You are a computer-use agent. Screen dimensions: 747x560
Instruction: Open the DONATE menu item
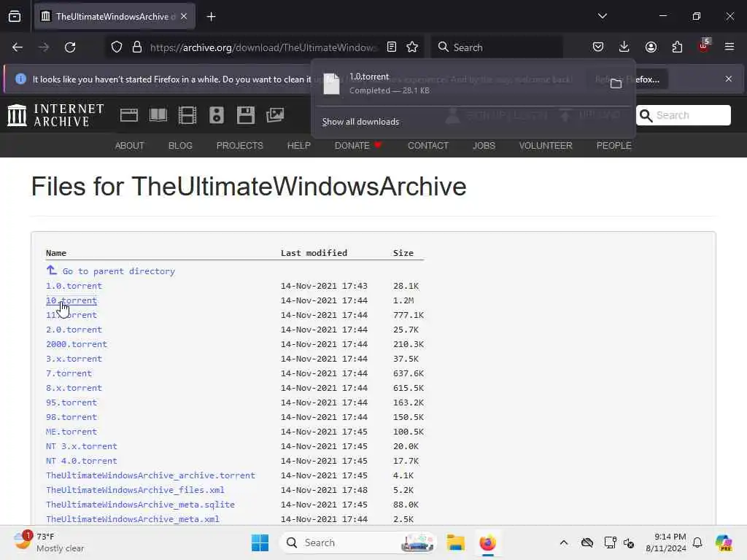coord(357,146)
